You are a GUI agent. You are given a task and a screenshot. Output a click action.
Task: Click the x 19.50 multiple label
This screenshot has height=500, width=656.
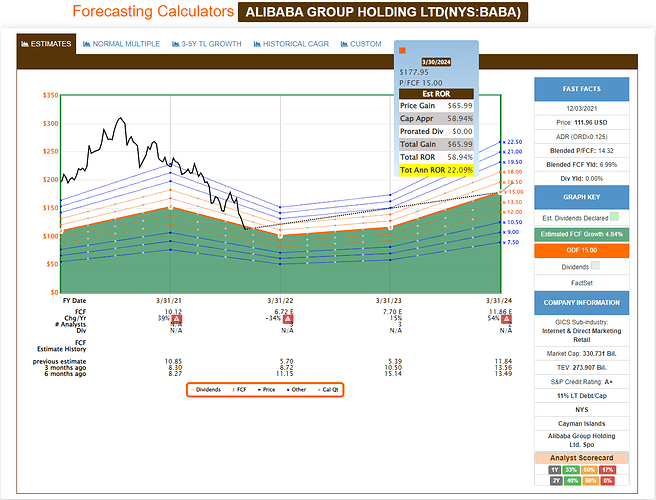(512, 162)
